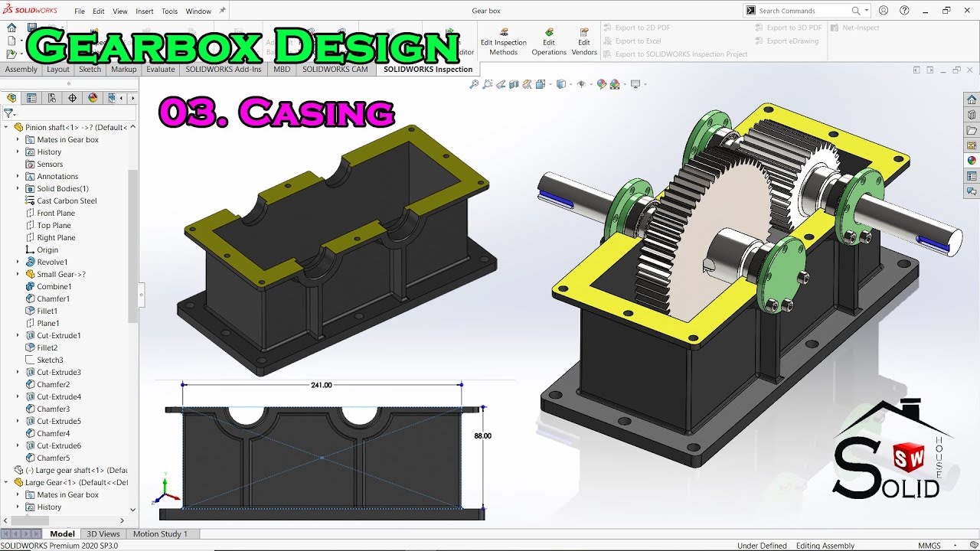Click Edit Operations button
This screenshot has width=980, height=551.
549,42
